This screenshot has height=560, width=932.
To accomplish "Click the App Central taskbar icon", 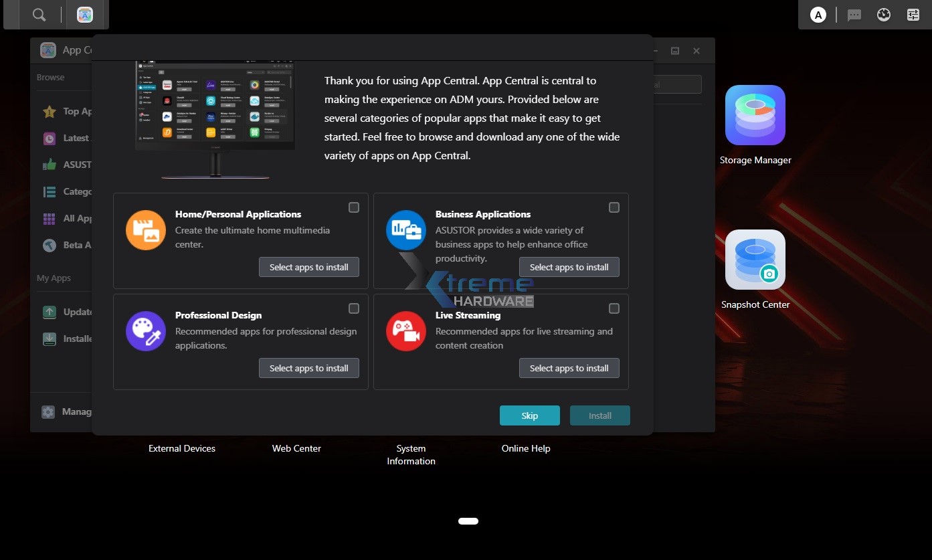I will coord(85,15).
